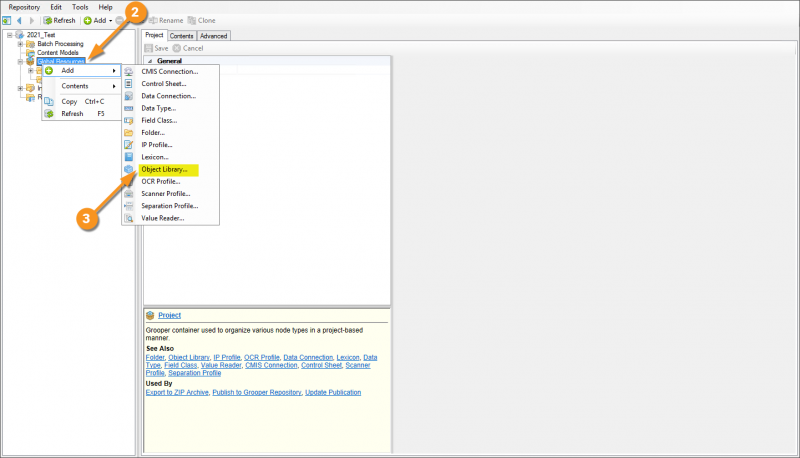Open Publish to Grooper Repository link

257,392
